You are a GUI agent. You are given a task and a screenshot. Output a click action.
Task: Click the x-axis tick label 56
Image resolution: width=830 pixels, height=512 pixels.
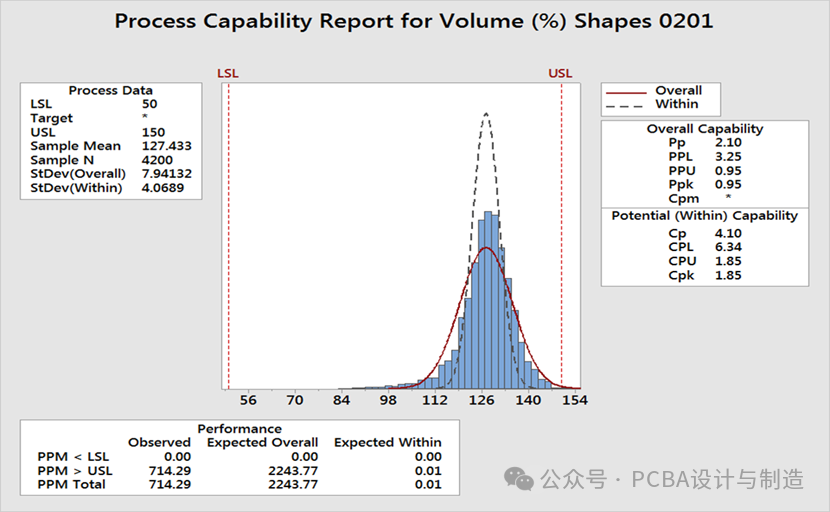click(x=248, y=400)
